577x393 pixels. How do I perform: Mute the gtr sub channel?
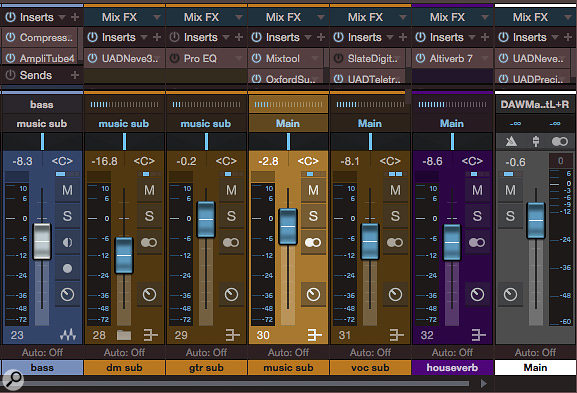[x=231, y=190]
